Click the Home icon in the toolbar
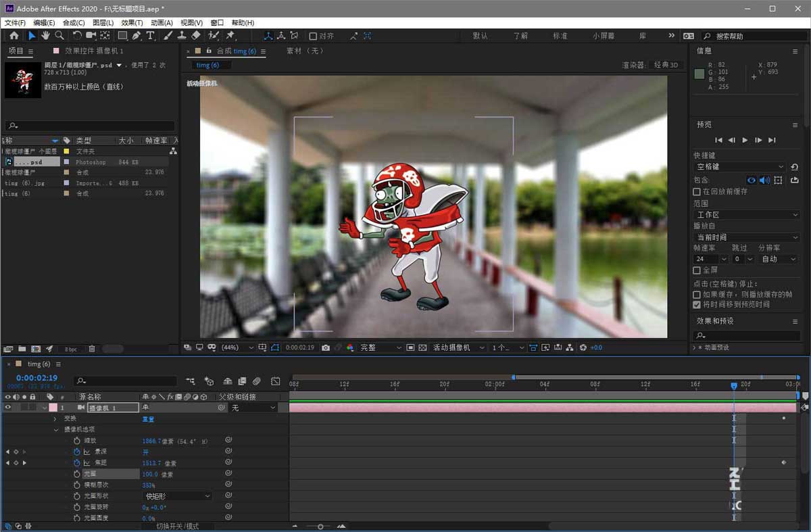Viewport: 811px width, 532px height. tap(14, 36)
